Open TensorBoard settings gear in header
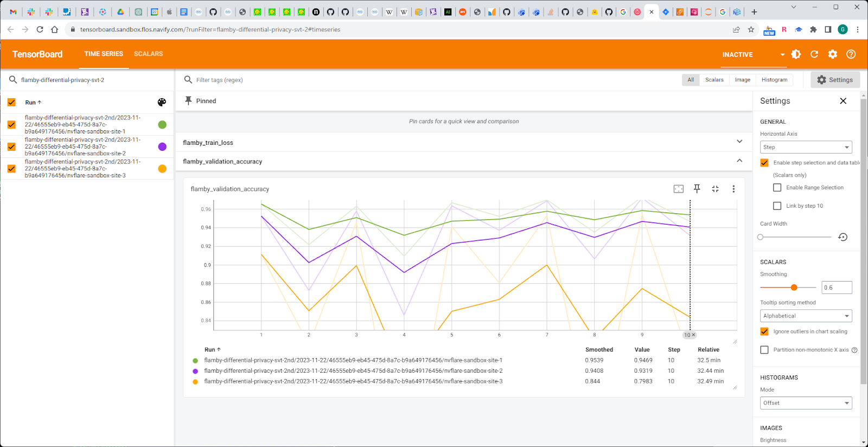The image size is (868, 447). click(x=833, y=54)
